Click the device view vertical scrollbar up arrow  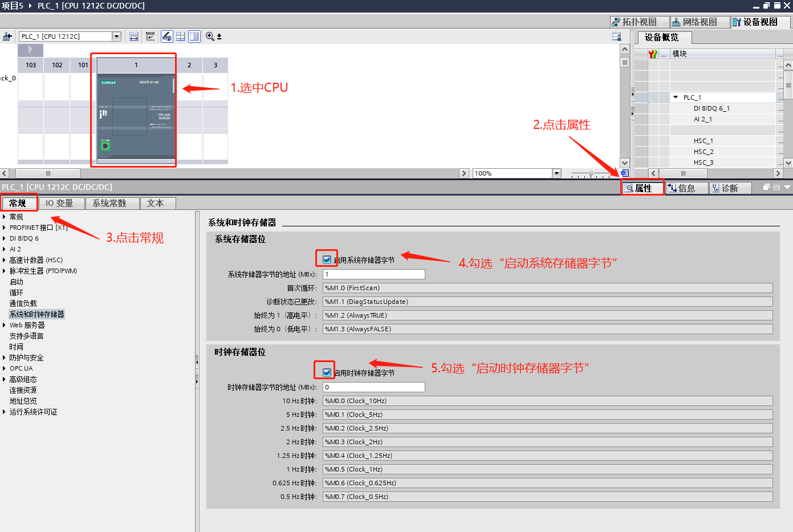click(x=625, y=50)
